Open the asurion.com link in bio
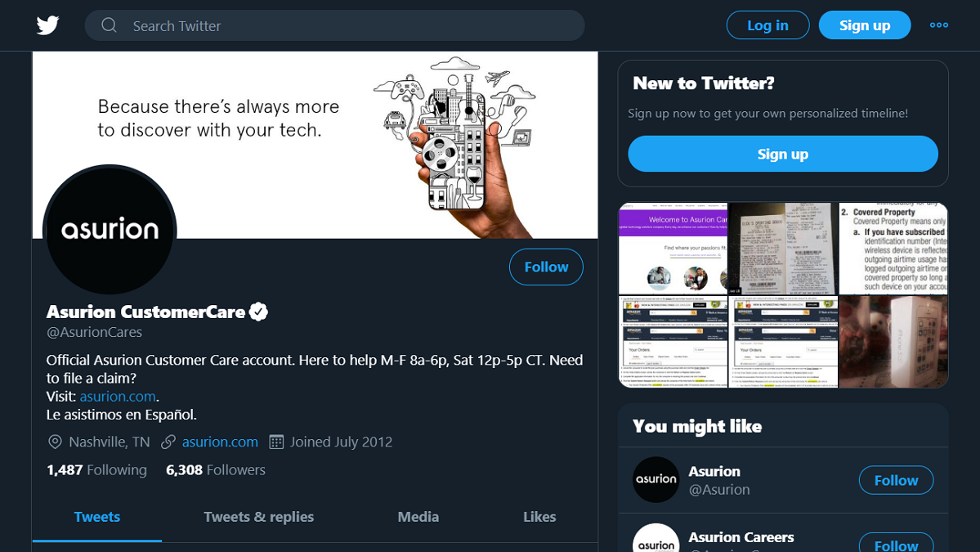The height and width of the screenshot is (552, 980). point(118,396)
